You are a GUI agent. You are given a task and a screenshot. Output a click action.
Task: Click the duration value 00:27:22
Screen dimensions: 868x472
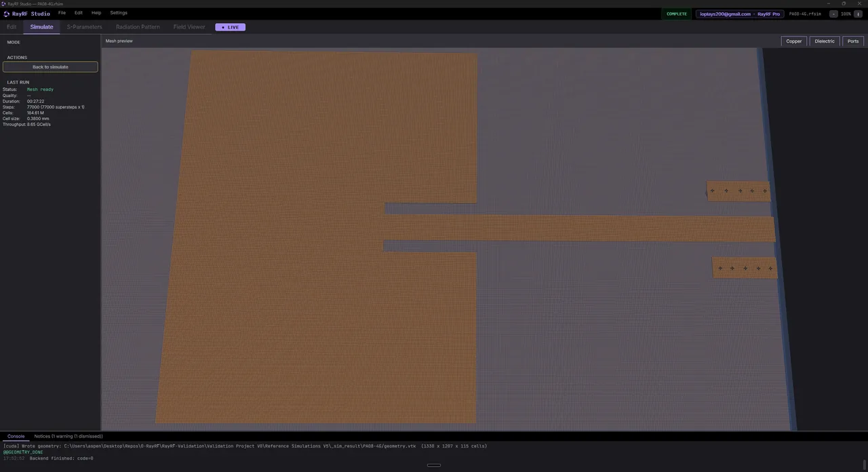point(35,101)
